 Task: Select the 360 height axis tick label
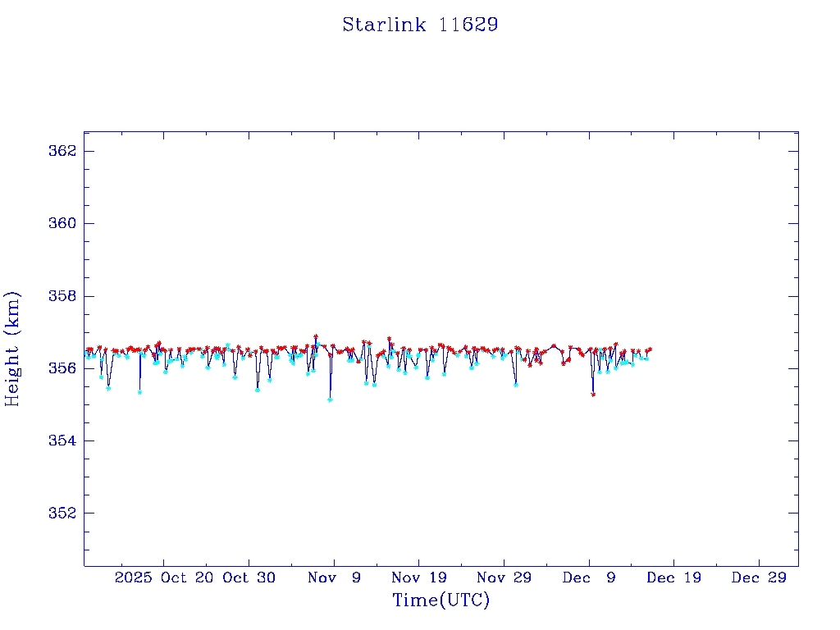pos(65,224)
